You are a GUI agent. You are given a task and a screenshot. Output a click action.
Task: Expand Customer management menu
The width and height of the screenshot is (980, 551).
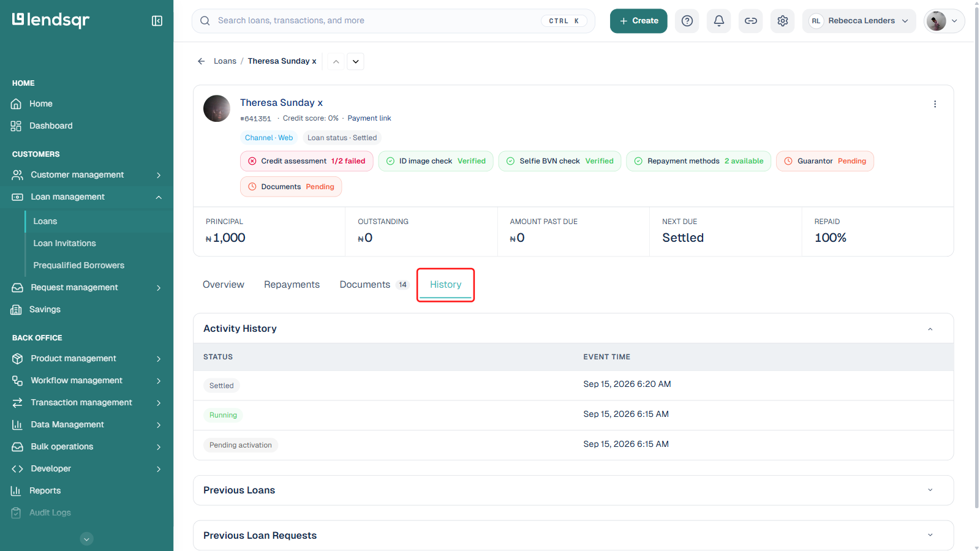pyautogui.click(x=86, y=175)
